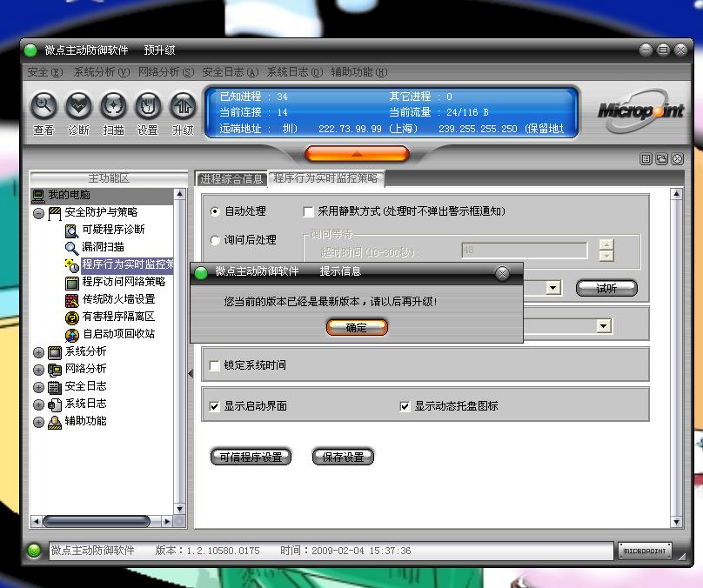Click the 安全日志 notepad icon
This screenshot has width=703, height=588.
(x=55, y=387)
